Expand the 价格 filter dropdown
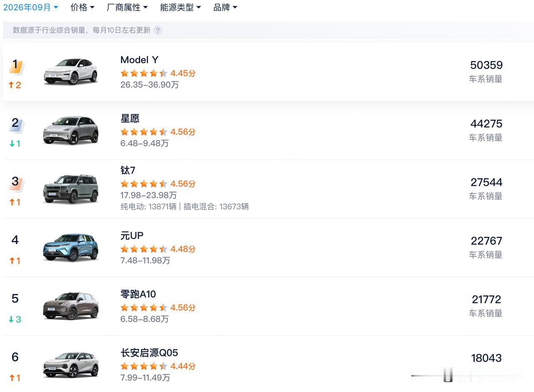Image resolution: width=534 pixels, height=392 pixels. click(83, 7)
